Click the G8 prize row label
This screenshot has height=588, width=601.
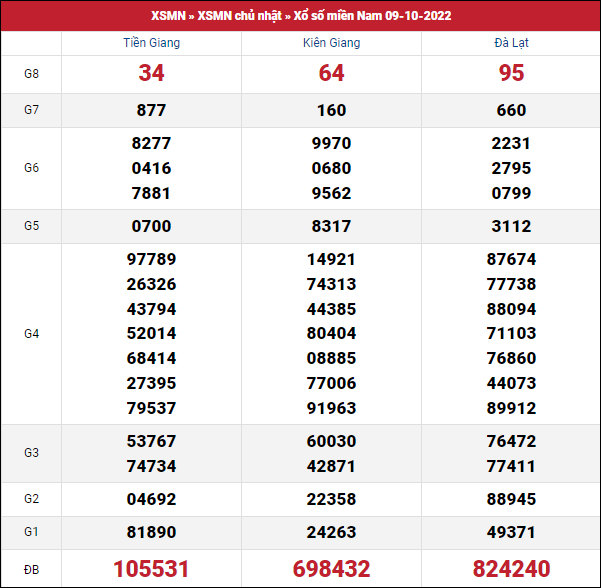pyautogui.click(x=31, y=74)
